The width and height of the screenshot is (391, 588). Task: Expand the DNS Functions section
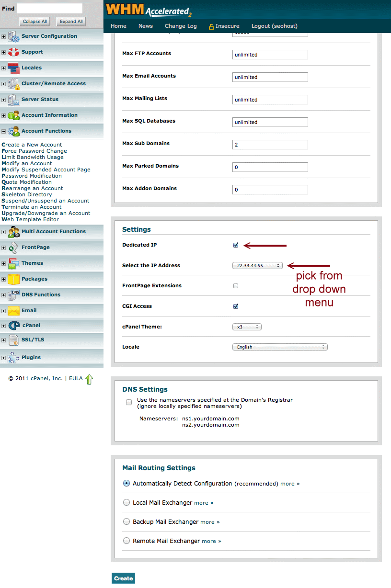[3, 295]
